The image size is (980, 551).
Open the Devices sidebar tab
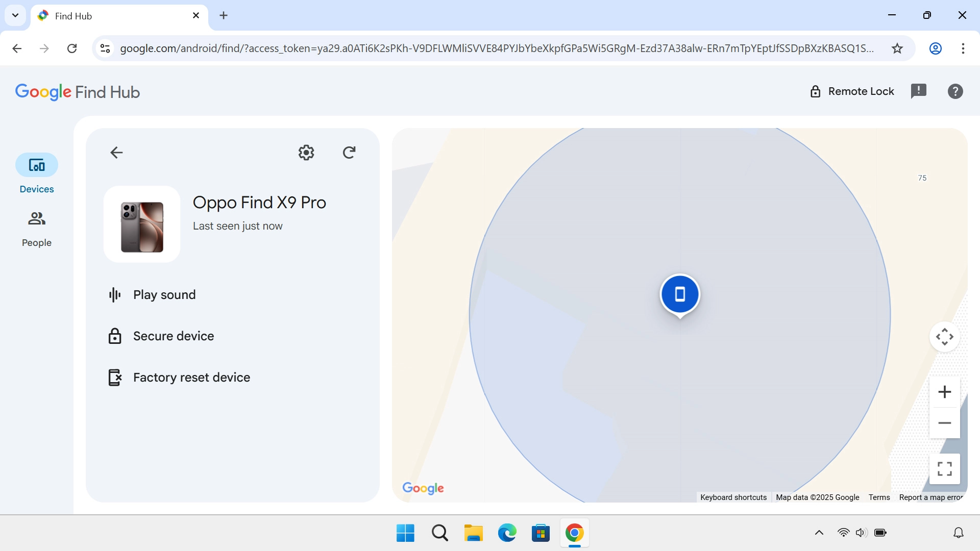(x=37, y=173)
